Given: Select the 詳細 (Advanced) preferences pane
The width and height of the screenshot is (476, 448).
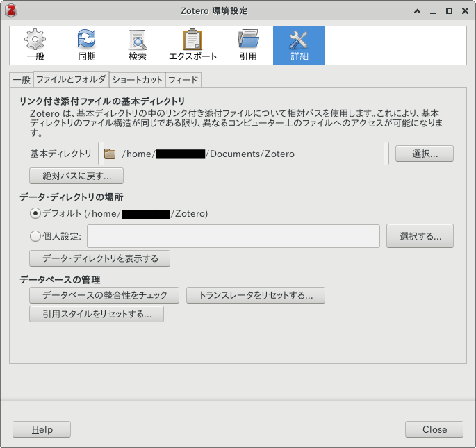Looking at the screenshot, I should pos(299,45).
